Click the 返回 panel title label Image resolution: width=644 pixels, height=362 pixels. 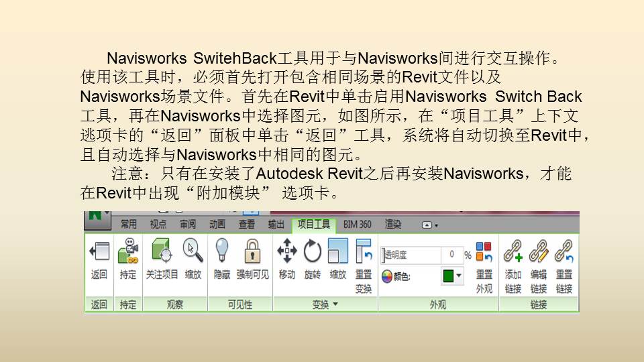tap(99, 304)
